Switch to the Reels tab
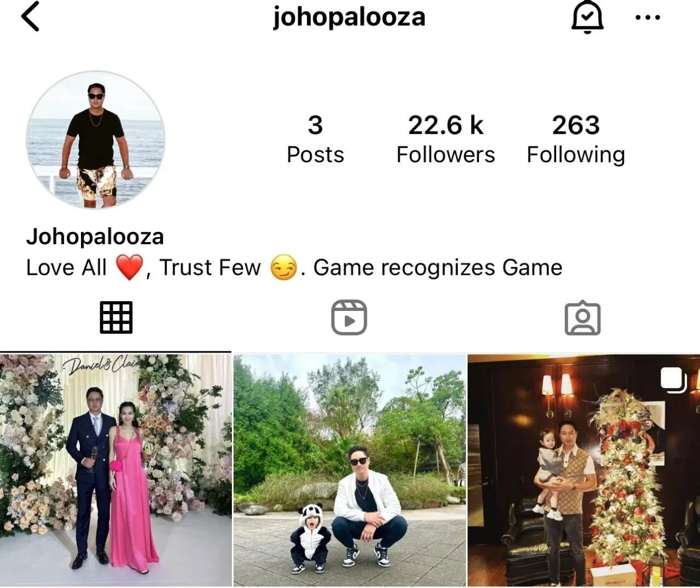 tap(349, 317)
